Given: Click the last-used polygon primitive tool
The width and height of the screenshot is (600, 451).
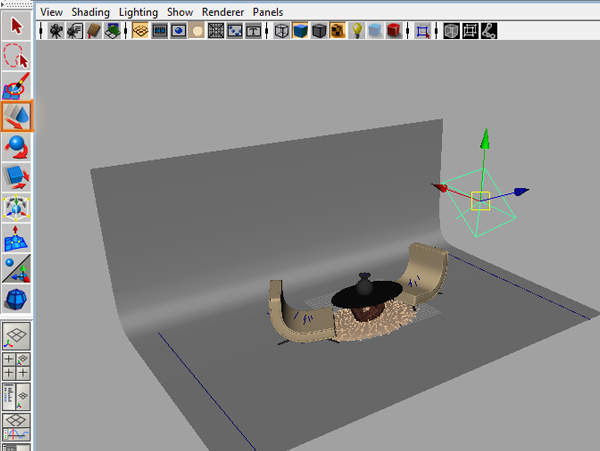Looking at the screenshot, I should click(x=16, y=299).
